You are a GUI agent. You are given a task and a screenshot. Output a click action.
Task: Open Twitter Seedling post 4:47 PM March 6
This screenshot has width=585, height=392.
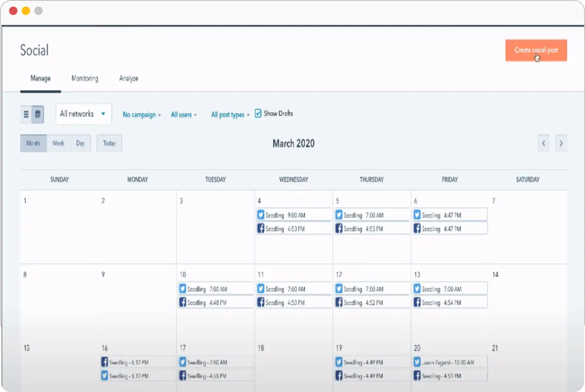(x=450, y=215)
